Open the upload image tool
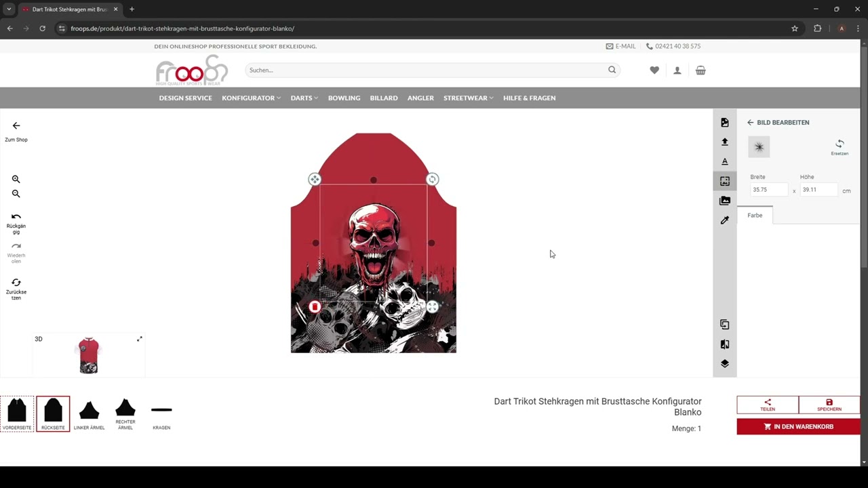The image size is (868, 488). [x=725, y=142]
